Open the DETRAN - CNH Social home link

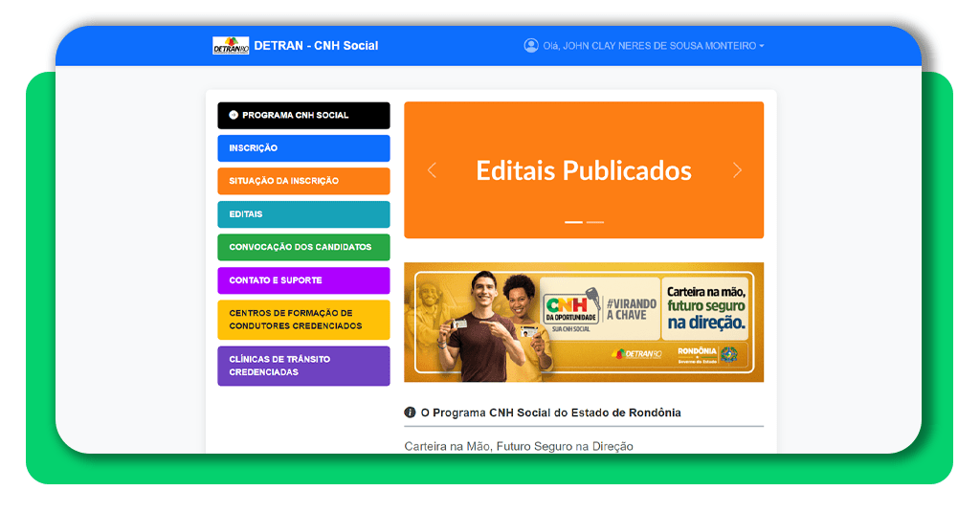316,46
